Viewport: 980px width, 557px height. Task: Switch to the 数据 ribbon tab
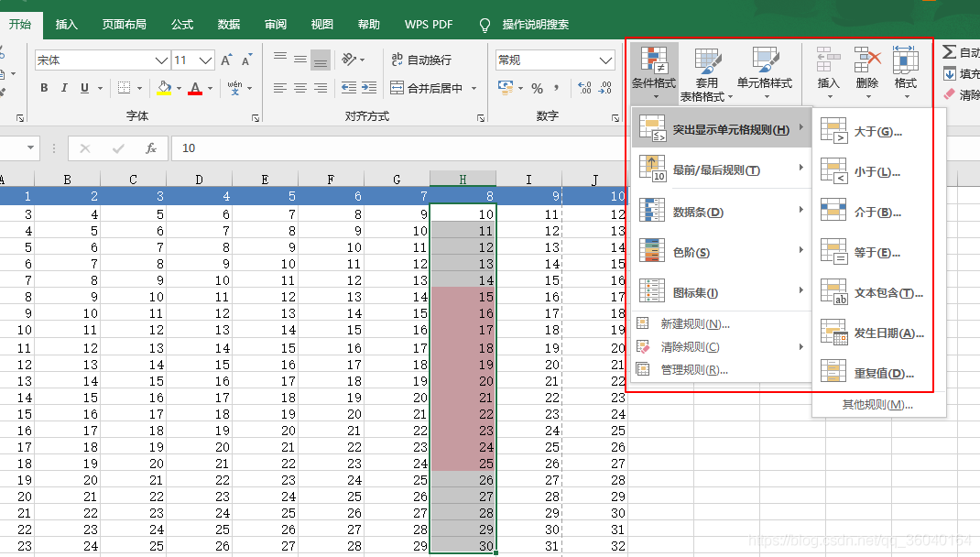[227, 25]
